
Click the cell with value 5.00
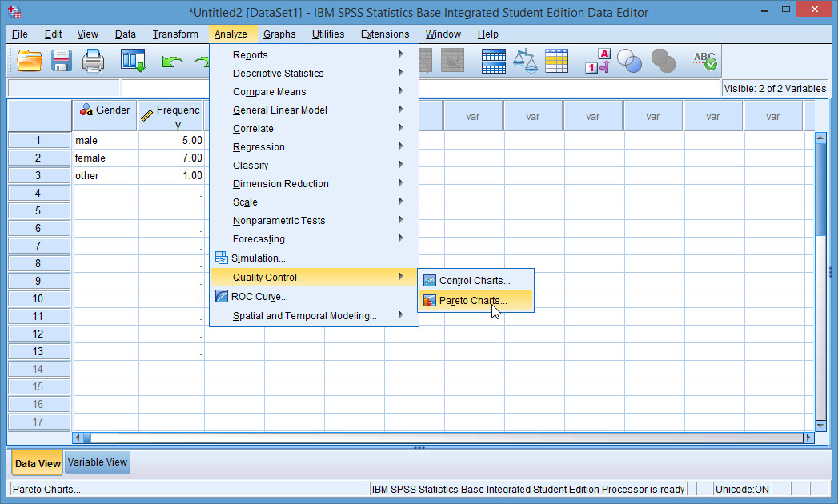171,140
